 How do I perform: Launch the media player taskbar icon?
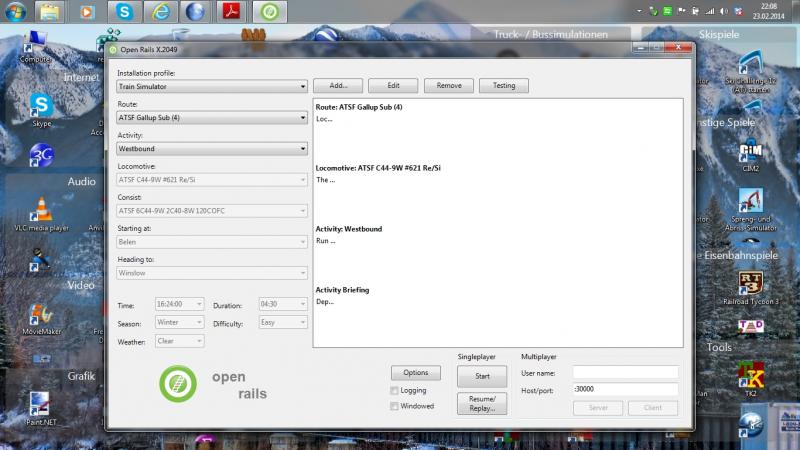86,11
